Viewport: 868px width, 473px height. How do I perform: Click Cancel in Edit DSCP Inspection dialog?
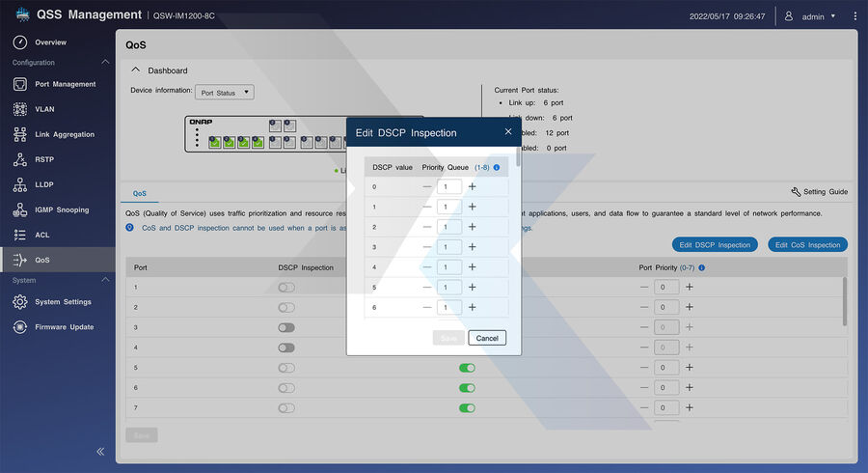pyautogui.click(x=487, y=338)
